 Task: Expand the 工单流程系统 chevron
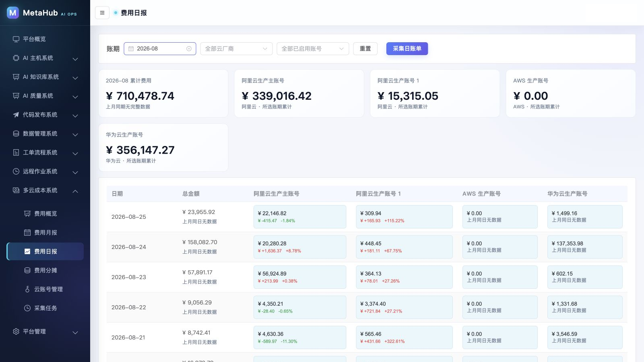(75, 153)
